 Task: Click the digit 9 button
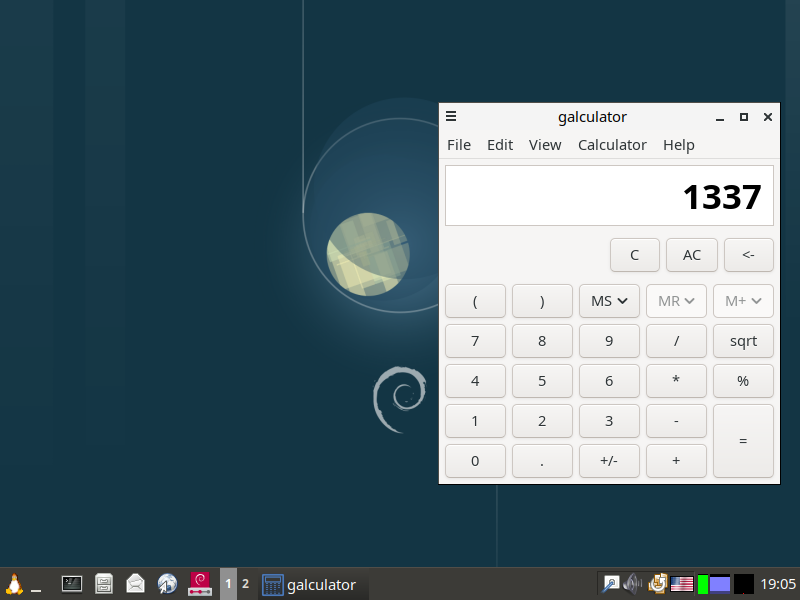(x=609, y=341)
